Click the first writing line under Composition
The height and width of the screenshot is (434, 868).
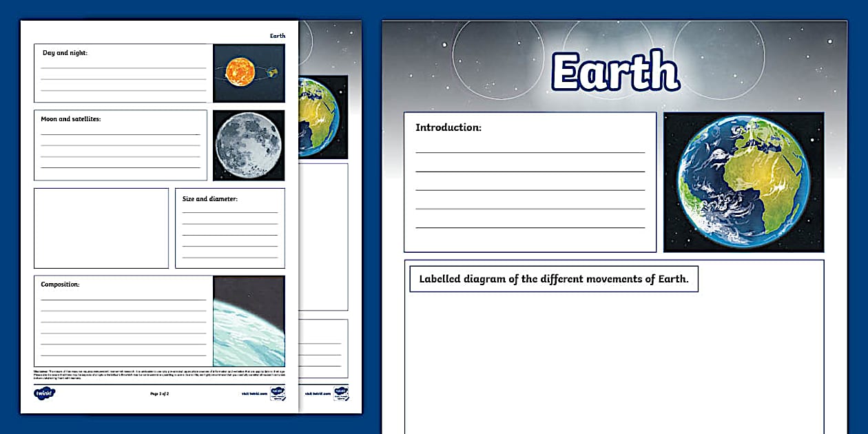123,300
